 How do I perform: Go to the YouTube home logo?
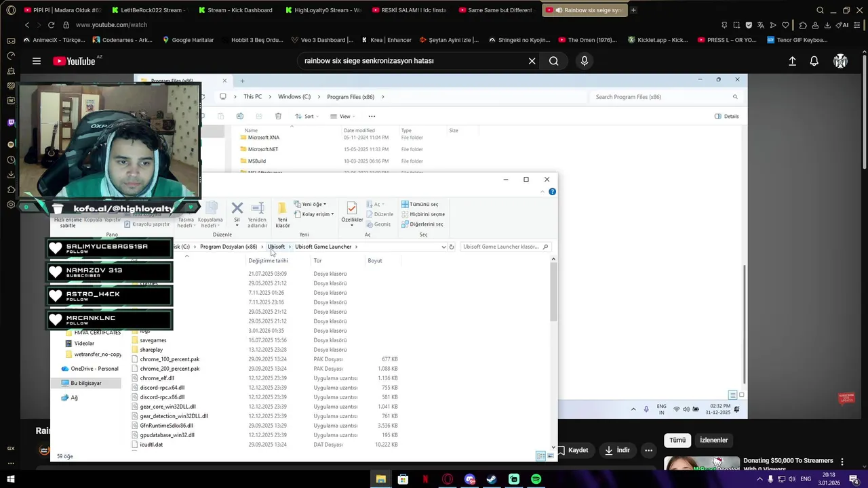(x=75, y=61)
